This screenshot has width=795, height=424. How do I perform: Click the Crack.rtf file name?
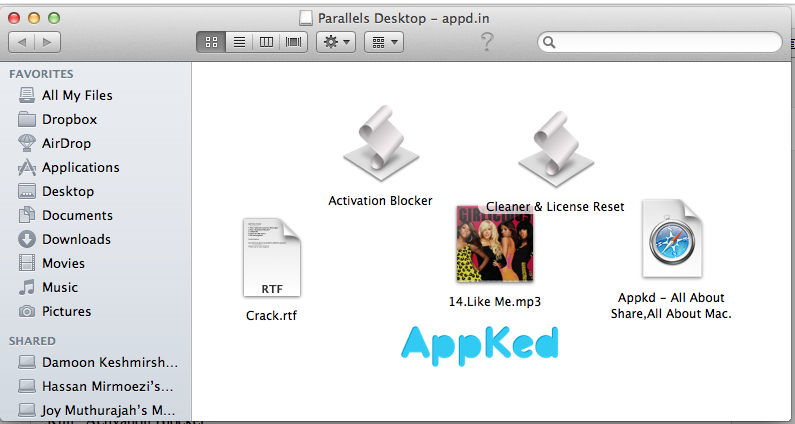pos(271,315)
